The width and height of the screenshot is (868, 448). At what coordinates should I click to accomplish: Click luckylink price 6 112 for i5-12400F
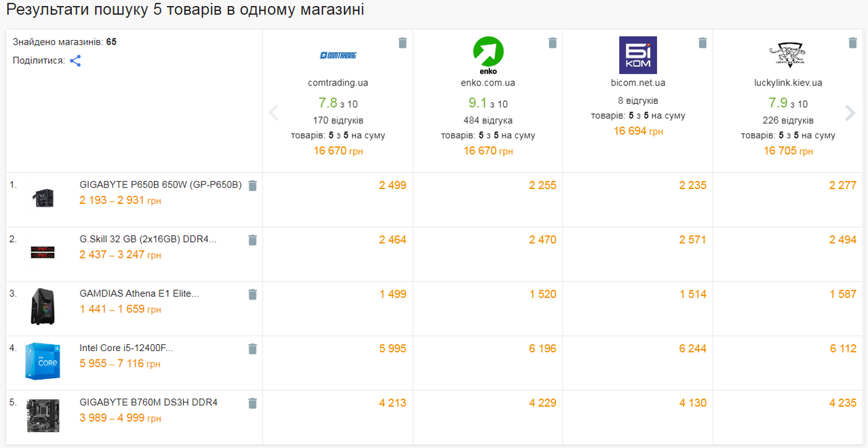[843, 348]
